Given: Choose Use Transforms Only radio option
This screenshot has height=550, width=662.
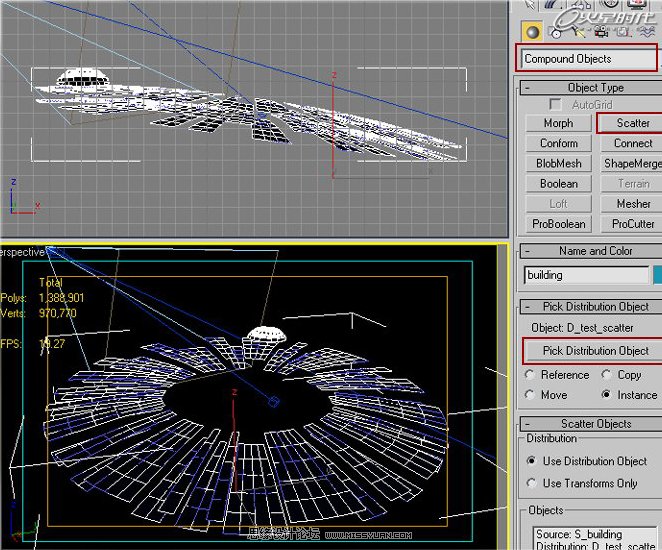Looking at the screenshot, I should [532, 483].
